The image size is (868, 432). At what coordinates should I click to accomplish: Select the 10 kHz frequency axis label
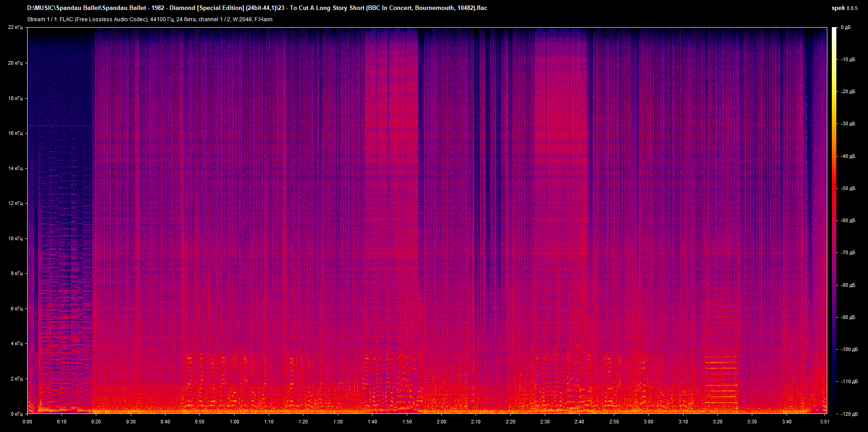15,238
